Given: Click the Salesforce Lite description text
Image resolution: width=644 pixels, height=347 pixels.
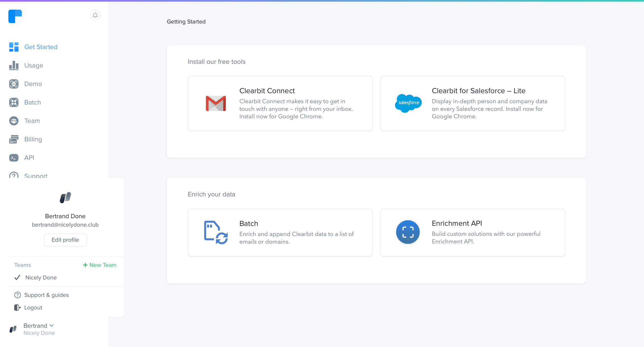Looking at the screenshot, I should [489, 109].
